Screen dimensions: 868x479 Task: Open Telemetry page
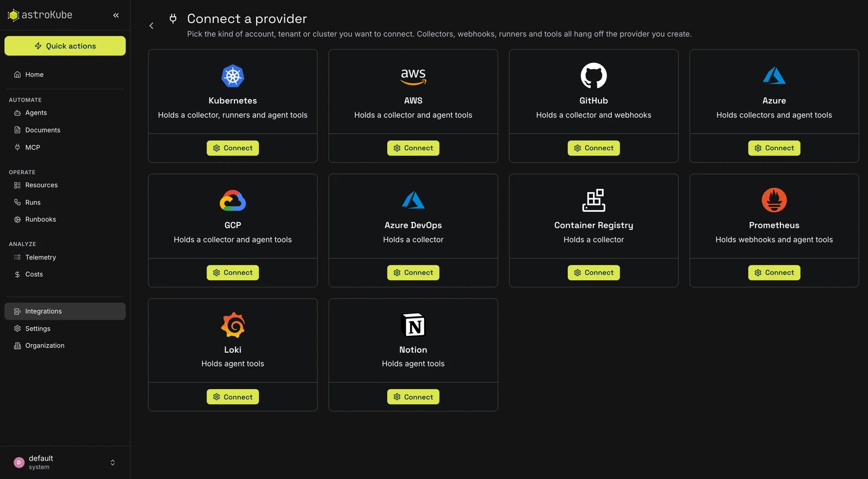tap(65, 257)
